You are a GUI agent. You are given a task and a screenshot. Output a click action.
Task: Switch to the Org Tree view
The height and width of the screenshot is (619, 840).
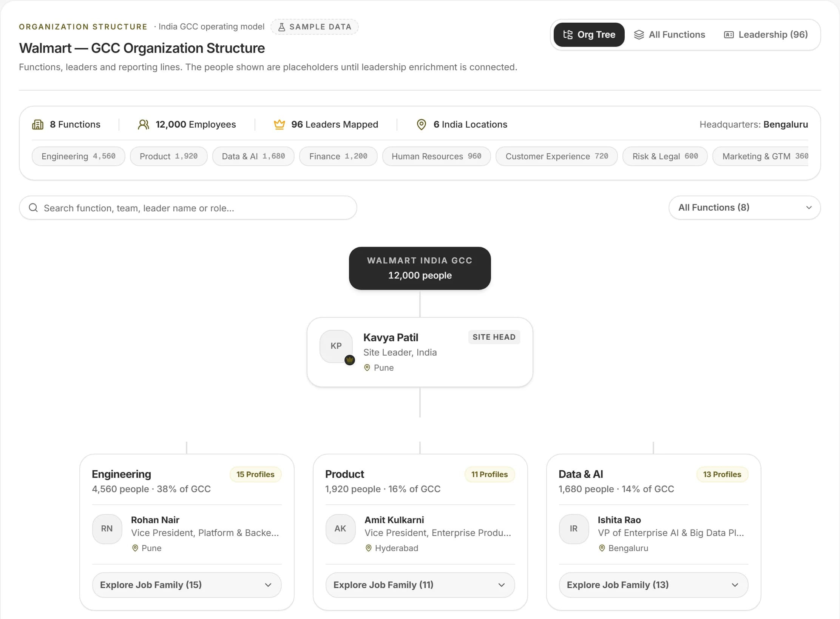pyautogui.click(x=589, y=35)
